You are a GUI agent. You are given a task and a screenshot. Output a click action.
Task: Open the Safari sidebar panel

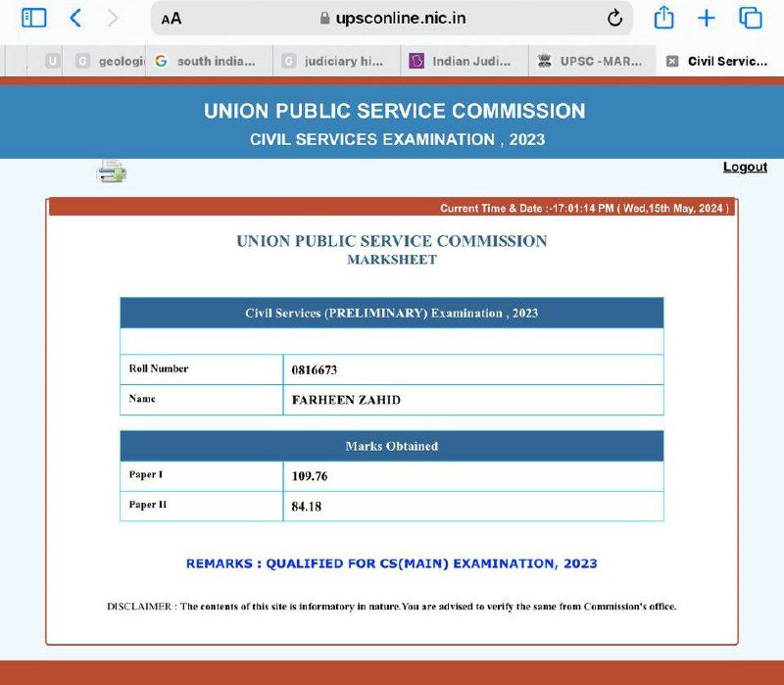tap(34, 19)
